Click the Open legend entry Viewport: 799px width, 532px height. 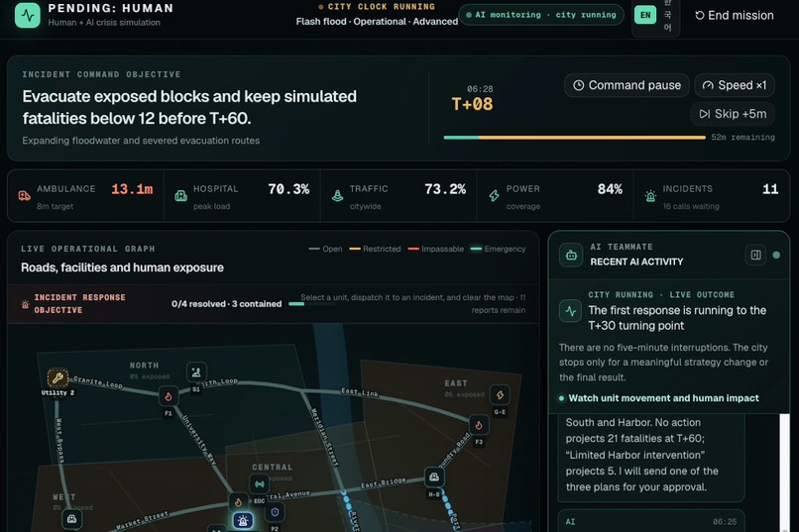click(325, 249)
